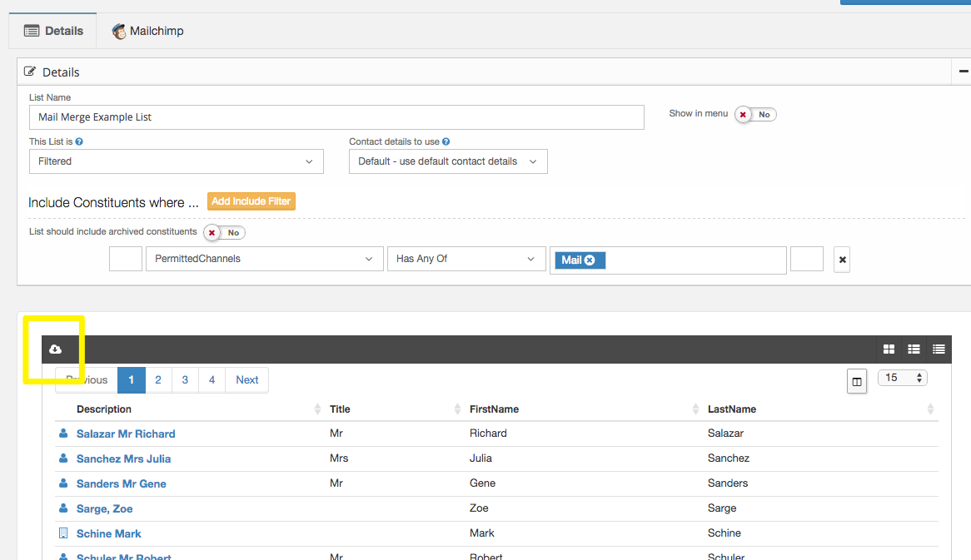Click the cloud download export icon
Image resolution: width=971 pixels, height=560 pixels.
[x=55, y=349]
